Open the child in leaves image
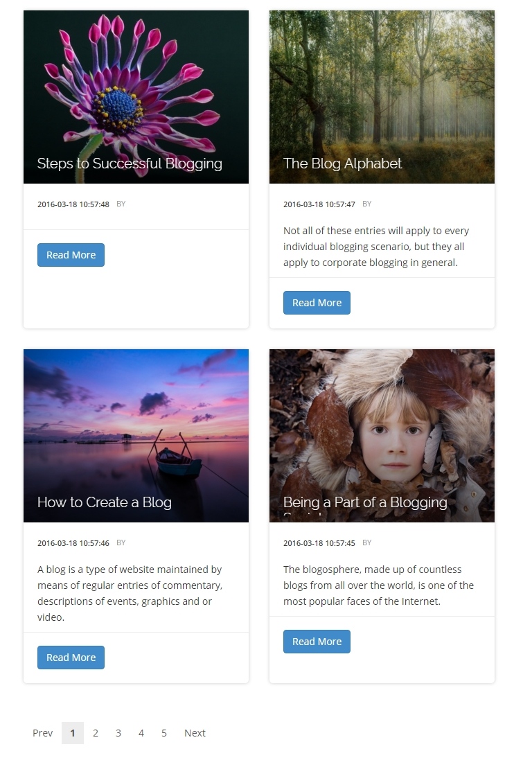Screen dimensions: 532x776 coord(382,436)
